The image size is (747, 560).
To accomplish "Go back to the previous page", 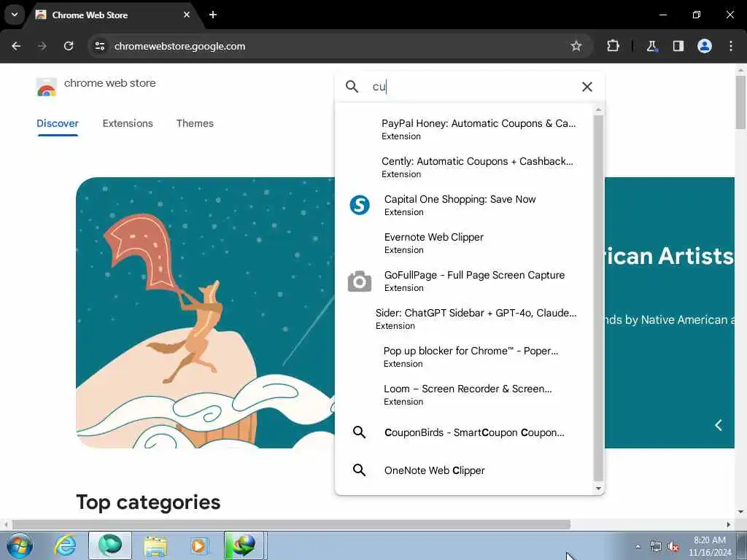I will [16, 46].
